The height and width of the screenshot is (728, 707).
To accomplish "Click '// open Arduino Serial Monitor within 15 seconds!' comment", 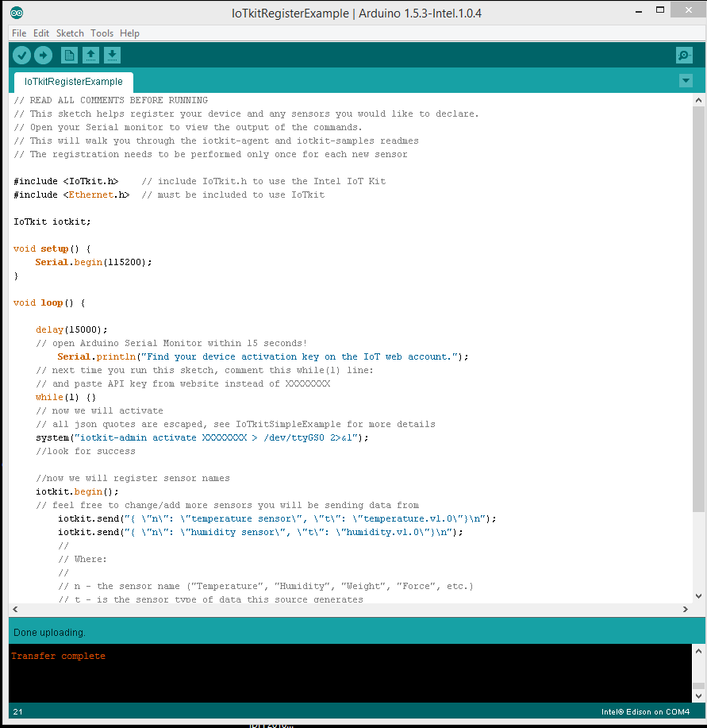I will point(171,343).
